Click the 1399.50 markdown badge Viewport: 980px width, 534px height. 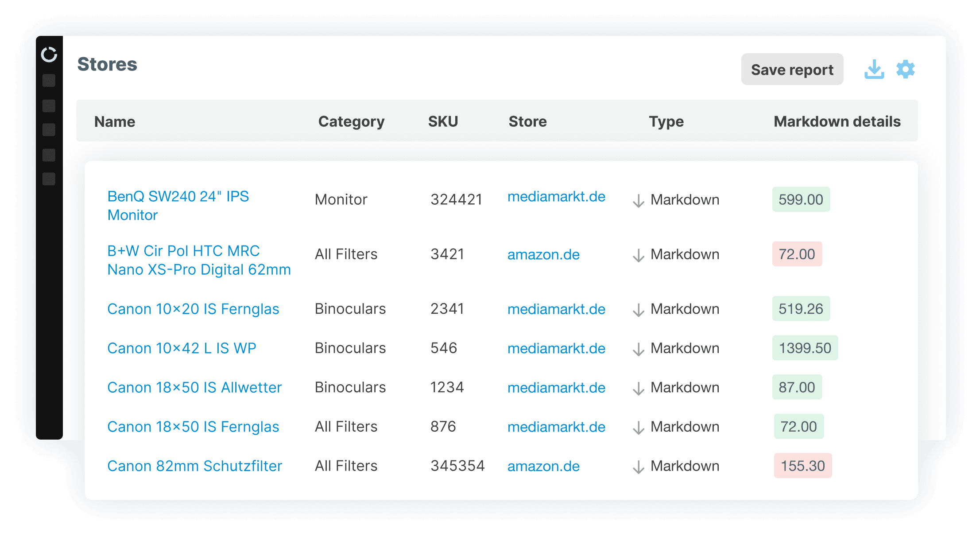pyautogui.click(x=805, y=348)
